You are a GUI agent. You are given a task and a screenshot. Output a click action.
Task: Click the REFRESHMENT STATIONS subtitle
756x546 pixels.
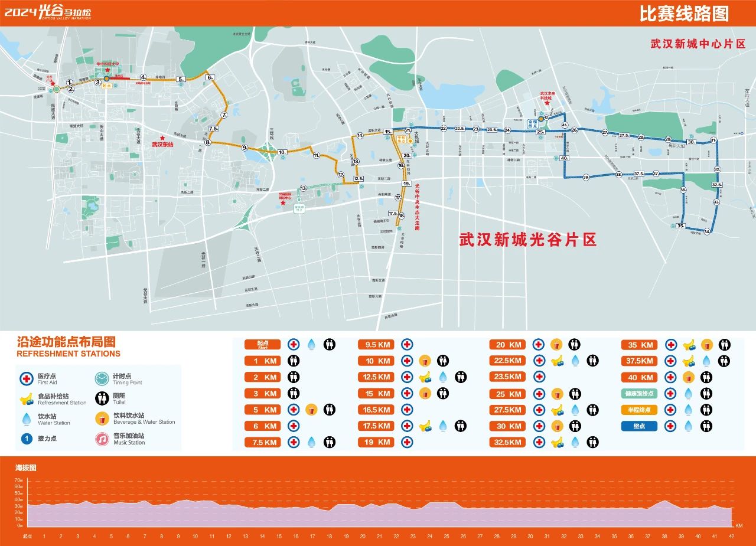[69, 354]
